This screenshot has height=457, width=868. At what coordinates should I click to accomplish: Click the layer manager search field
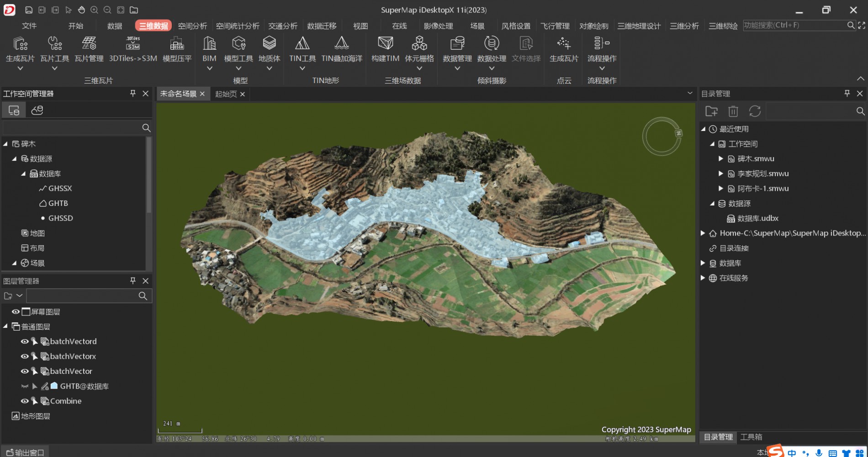(x=89, y=296)
